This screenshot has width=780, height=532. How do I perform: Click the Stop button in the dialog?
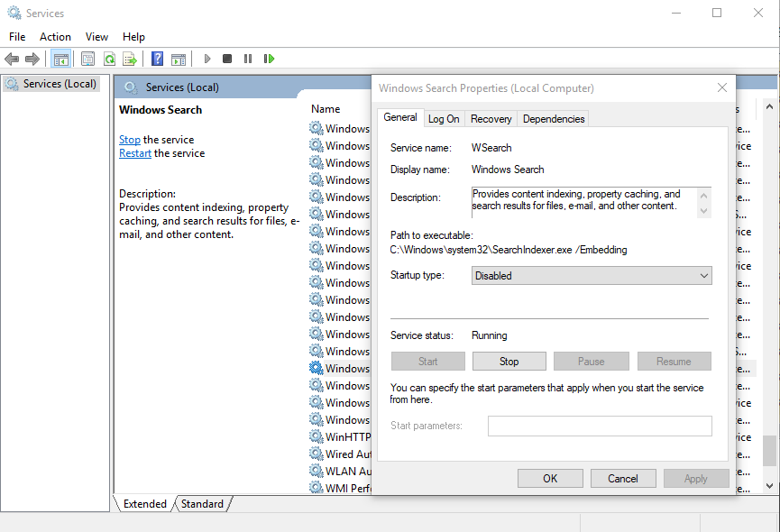coord(509,362)
